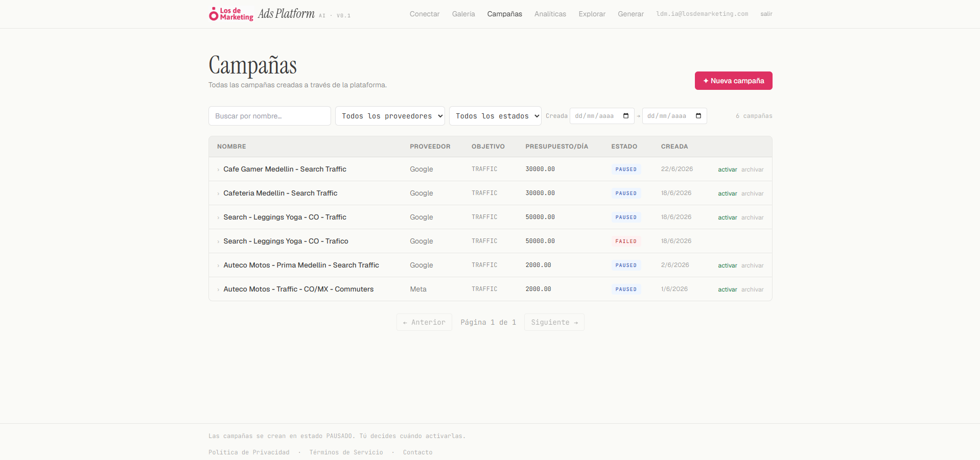Click the CREADA column header
The image size is (980, 460).
[674, 147]
